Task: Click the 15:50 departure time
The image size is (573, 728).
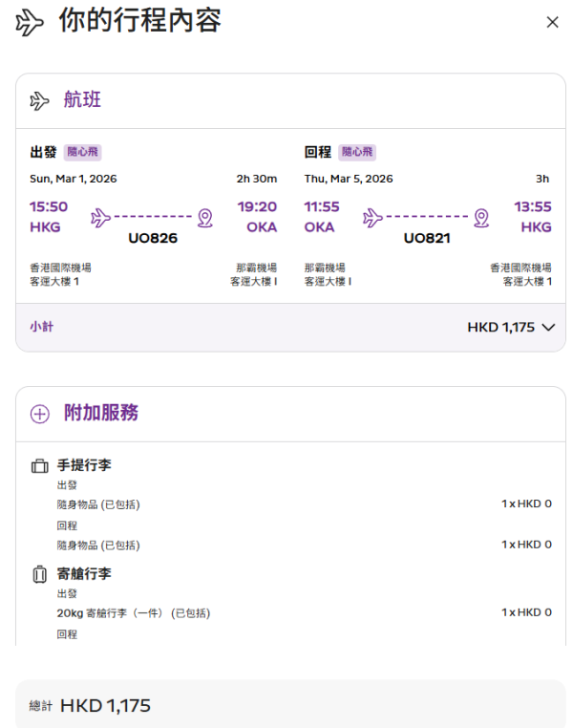Action: pyautogui.click(x=49, y=206)
